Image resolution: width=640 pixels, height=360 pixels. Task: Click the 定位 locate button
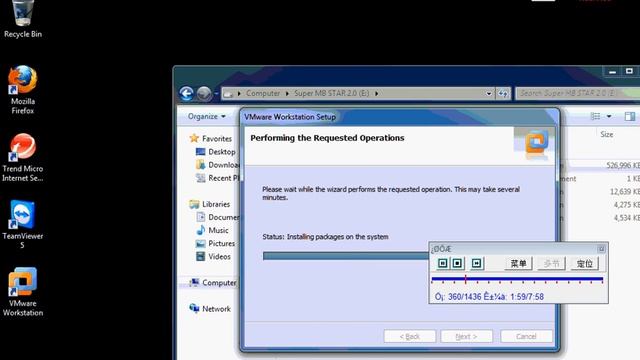point(584,264)
